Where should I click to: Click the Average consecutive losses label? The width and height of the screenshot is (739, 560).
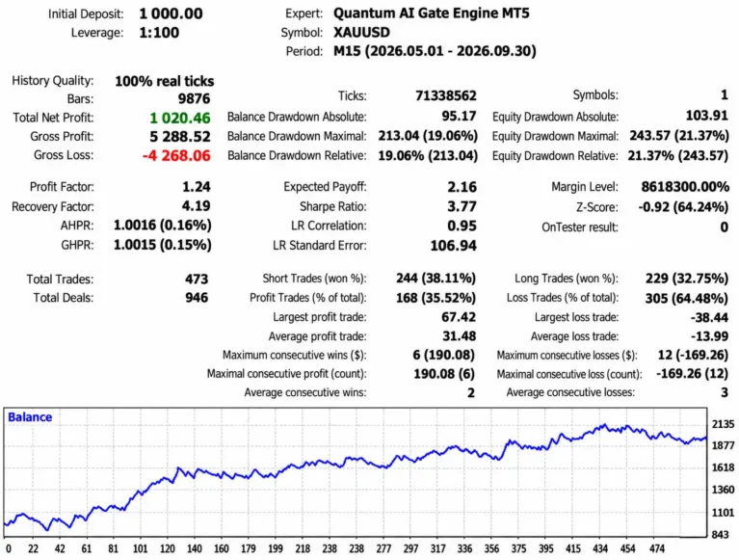pos(570,392)
